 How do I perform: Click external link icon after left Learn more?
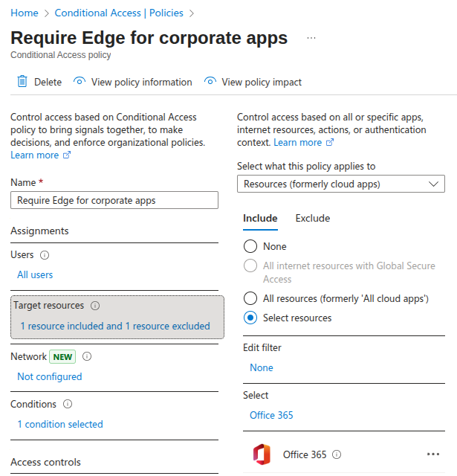pos(67,155)
